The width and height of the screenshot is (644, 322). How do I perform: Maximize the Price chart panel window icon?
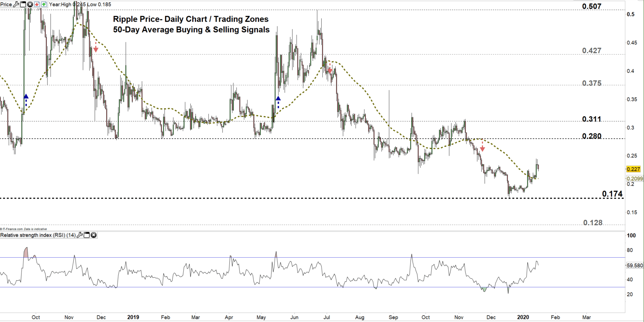23,4
